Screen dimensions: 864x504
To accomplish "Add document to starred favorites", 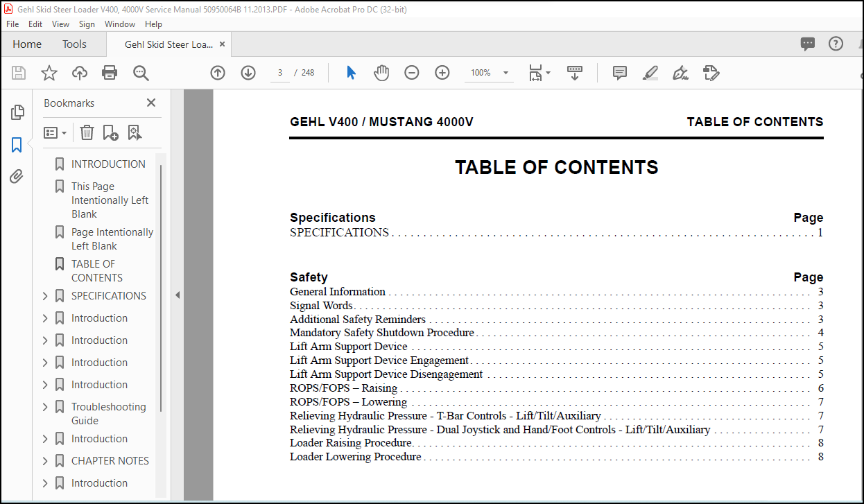I will tap(49, 73).
